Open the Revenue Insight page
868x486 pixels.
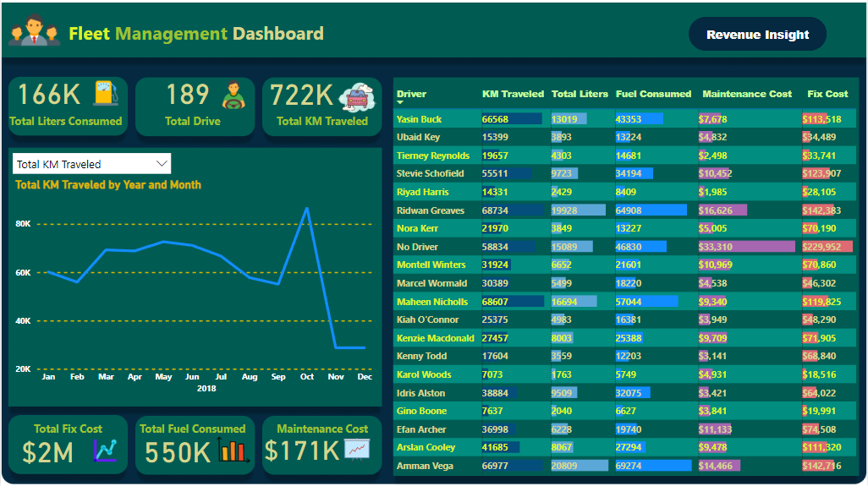pyautogui.click(x=757, y=35)
